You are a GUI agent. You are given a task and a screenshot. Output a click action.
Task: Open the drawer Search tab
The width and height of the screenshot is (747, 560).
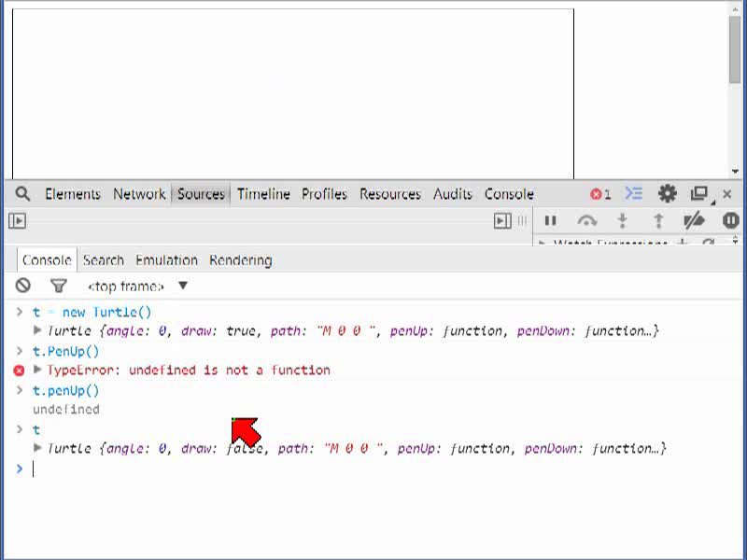(x=104, y=260)
